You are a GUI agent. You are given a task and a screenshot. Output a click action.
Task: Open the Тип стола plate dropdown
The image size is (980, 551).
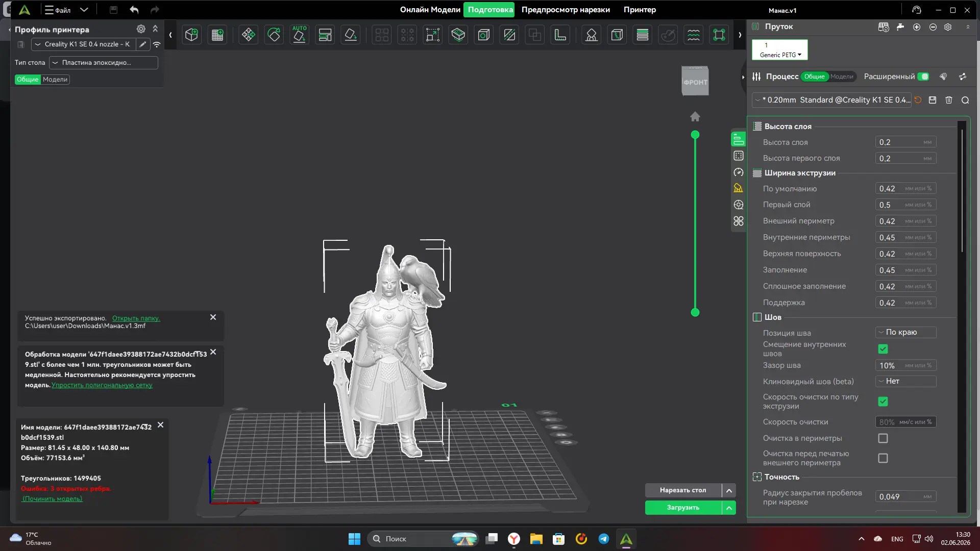104,63
